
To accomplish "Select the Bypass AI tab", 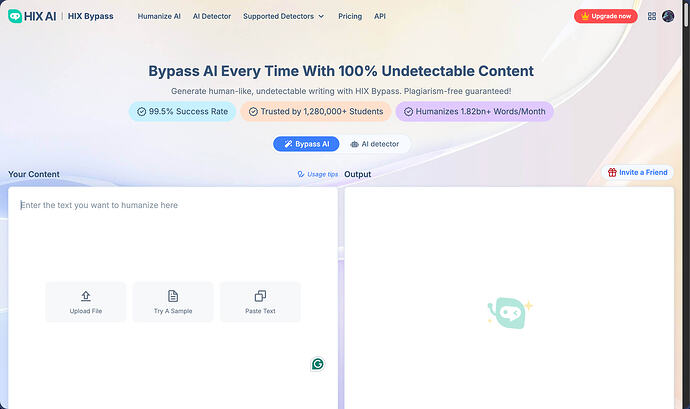I will pos(306,144).
